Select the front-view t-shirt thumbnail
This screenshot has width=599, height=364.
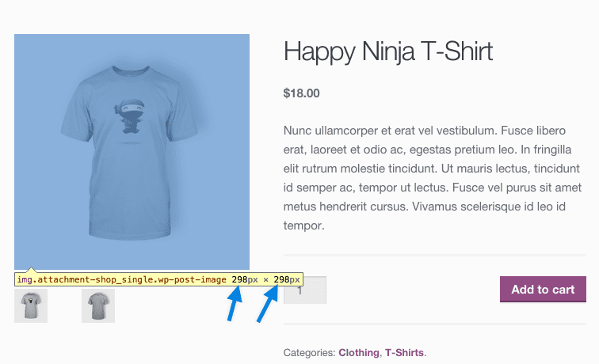click(31, 305)
